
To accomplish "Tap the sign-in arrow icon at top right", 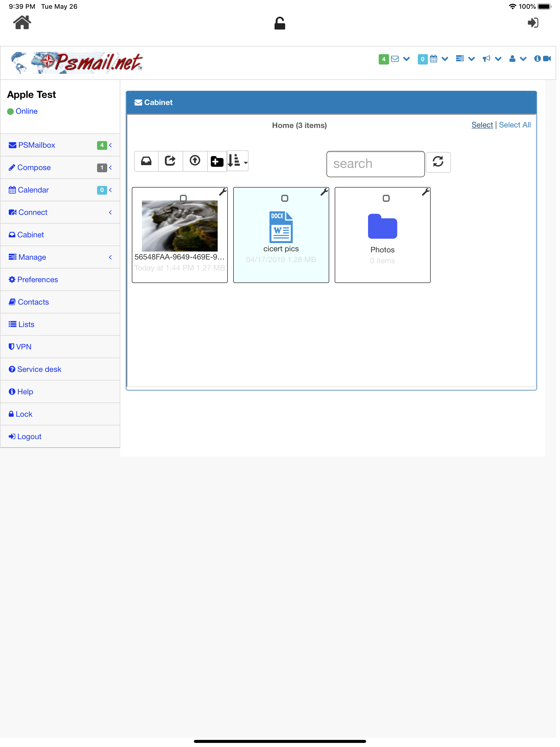I will pyautogui.click(x=533, y=23).
